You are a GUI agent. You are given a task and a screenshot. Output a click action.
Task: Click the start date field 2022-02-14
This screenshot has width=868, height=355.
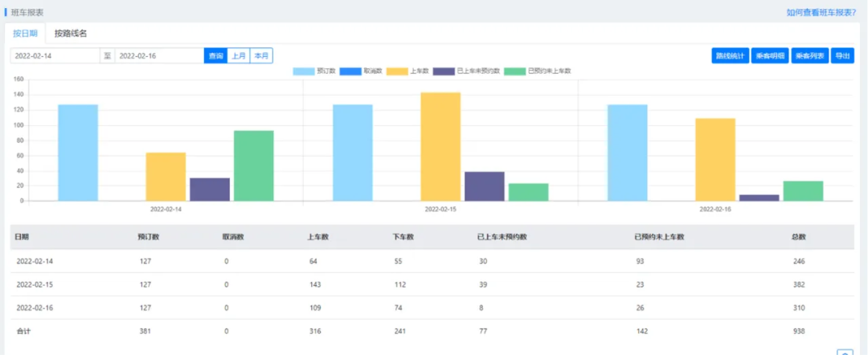pyautogui.click(x=55, y=56)
